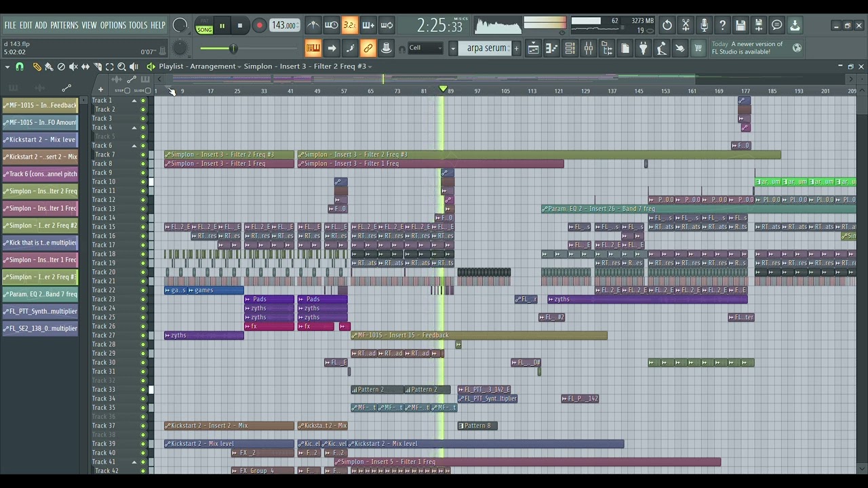Select the zoom magnifier tool in playlist
Image resolution: width=868 pixels, height=488 pixels.
tap(121, 66)
